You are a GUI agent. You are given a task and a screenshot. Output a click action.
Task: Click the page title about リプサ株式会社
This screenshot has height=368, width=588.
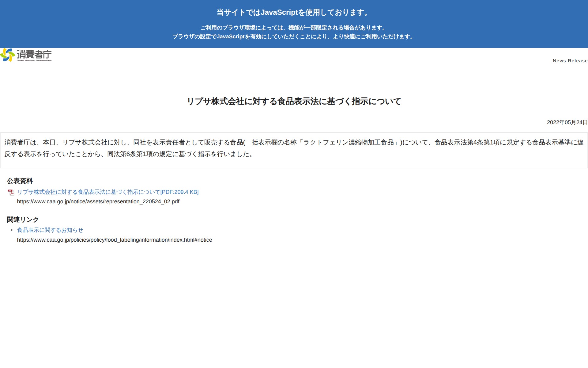294,101
